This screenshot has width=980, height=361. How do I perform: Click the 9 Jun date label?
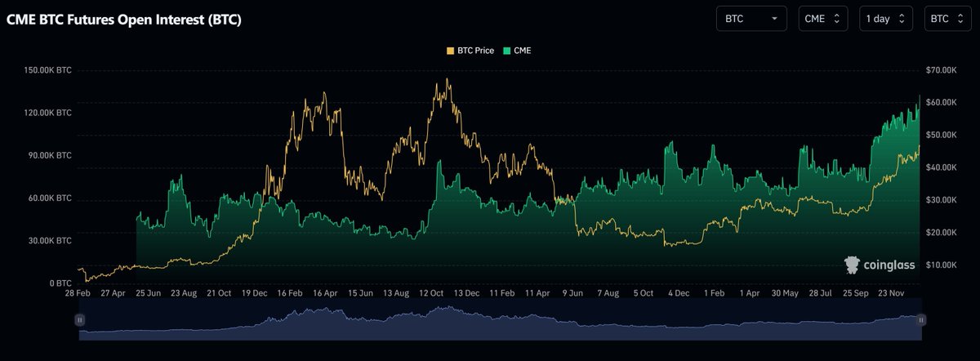[x=572, y=292]
